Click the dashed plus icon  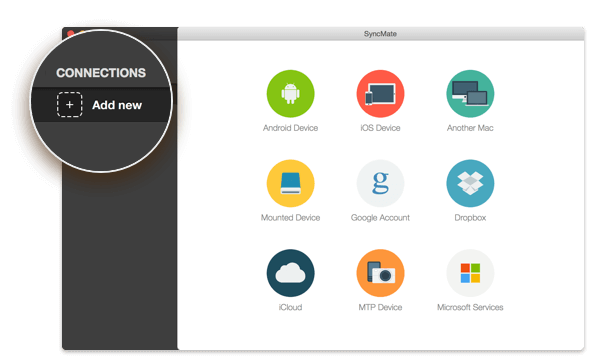[70, 104]
